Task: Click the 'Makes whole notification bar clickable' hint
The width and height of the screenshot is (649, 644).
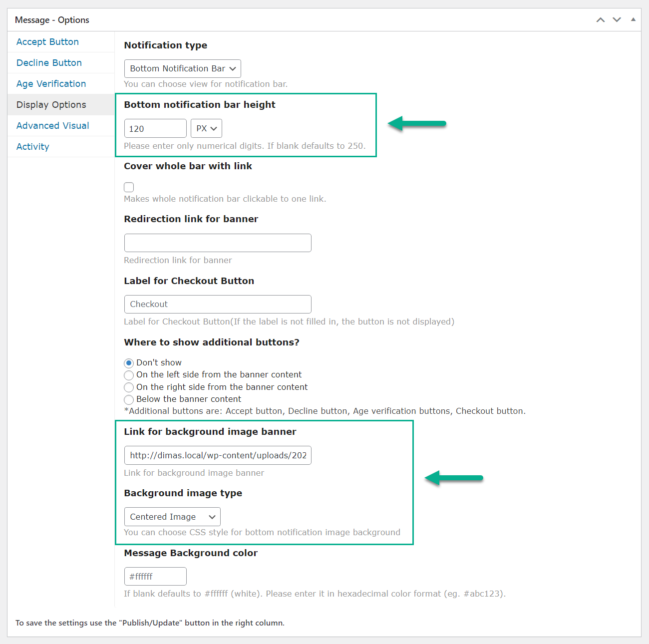Action: coord(225,199)
